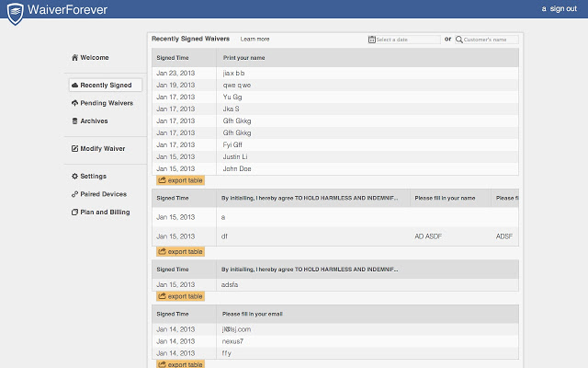Click the calendar icon in date filter

click(371, 40)
